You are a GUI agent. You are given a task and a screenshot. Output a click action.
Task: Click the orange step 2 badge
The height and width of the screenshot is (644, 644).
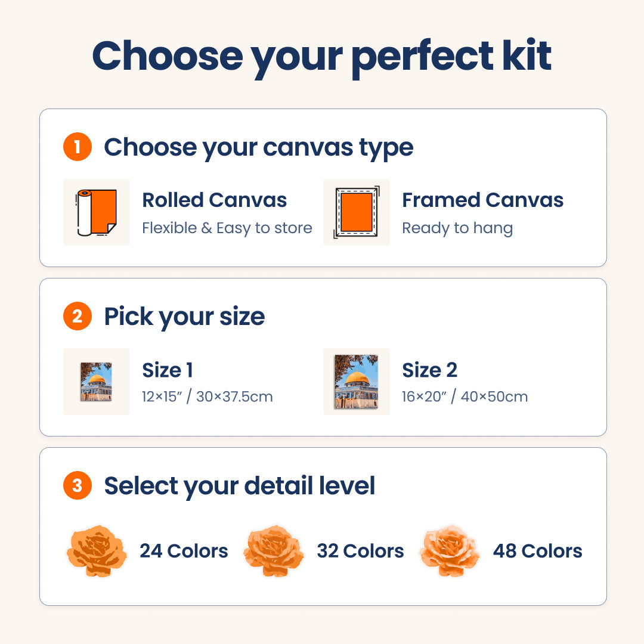tap(78, 316)
